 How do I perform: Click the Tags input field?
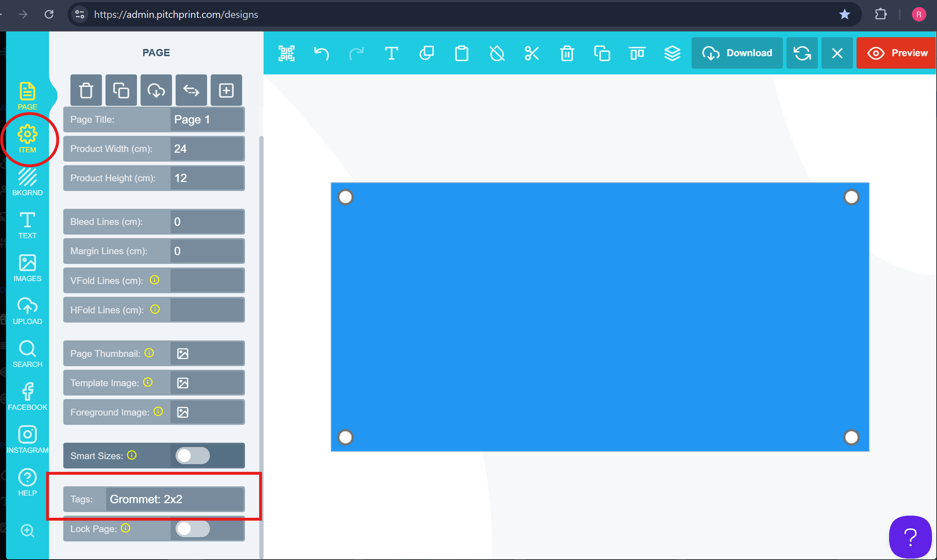pos(175,499)
